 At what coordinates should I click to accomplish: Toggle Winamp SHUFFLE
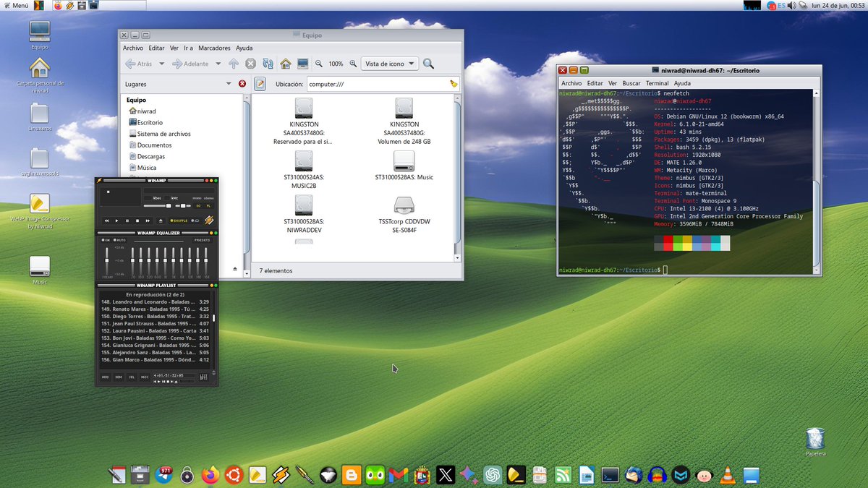click(179, 221)
